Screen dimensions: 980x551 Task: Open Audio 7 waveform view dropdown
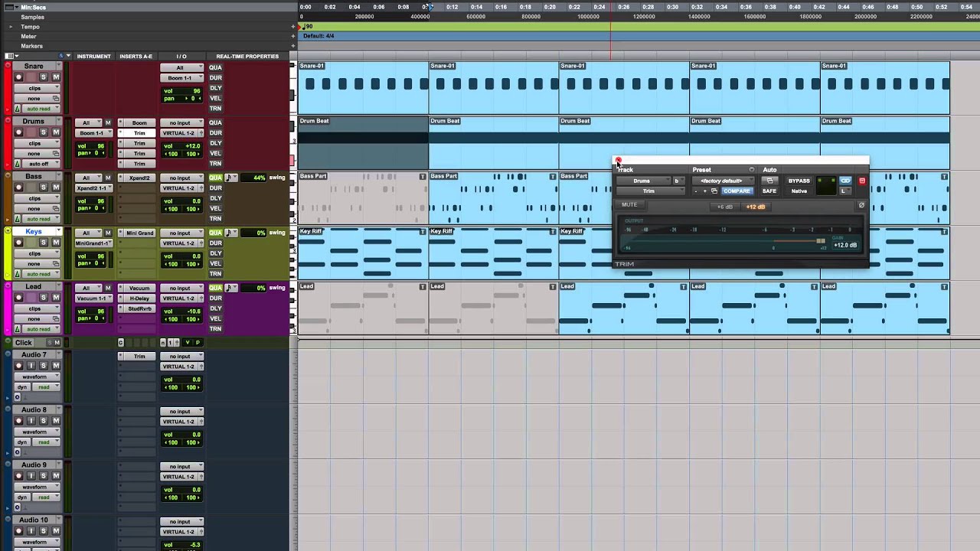(38, 377)
